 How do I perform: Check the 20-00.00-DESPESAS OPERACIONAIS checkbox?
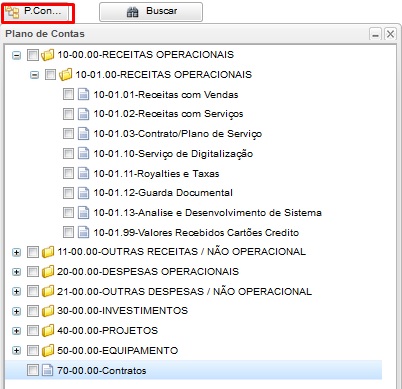coord(33,271)
